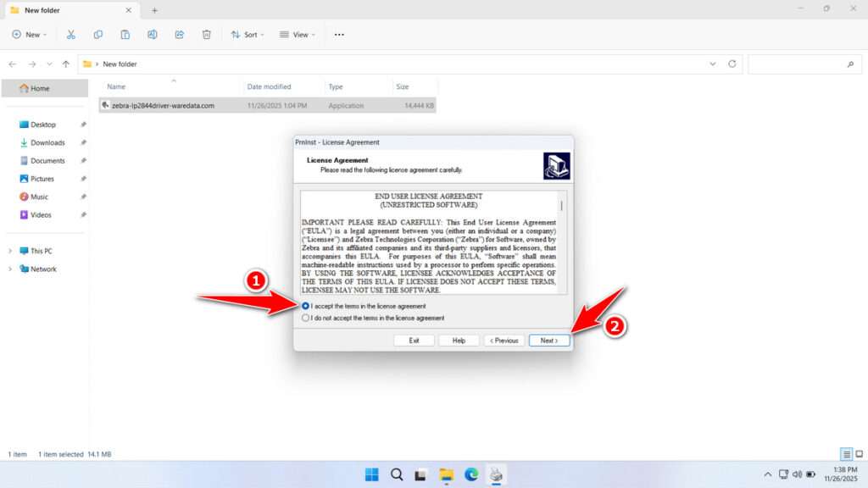Switch to the Home section in sidebar
Image resolution: width=868 pixels, height=488 pixels.
[37, 88]
